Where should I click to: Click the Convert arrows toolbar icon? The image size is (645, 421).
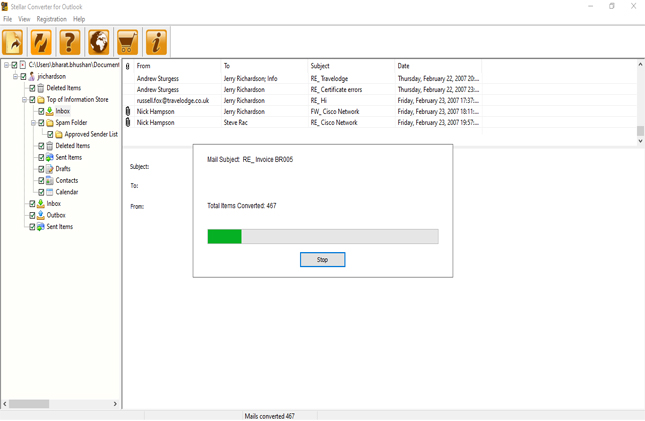[41, 42]
